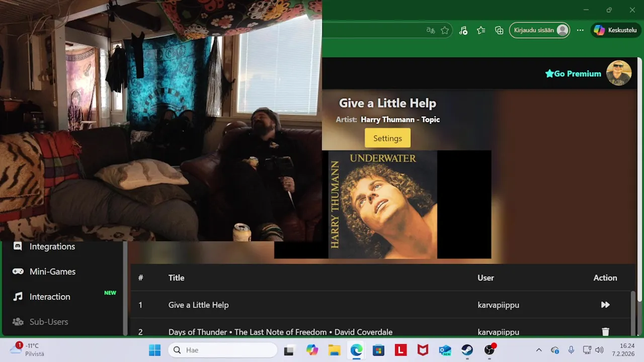Screen dimensions: 644x362
Task: Open the browser media control icon
Action: [x=463, y=30]
